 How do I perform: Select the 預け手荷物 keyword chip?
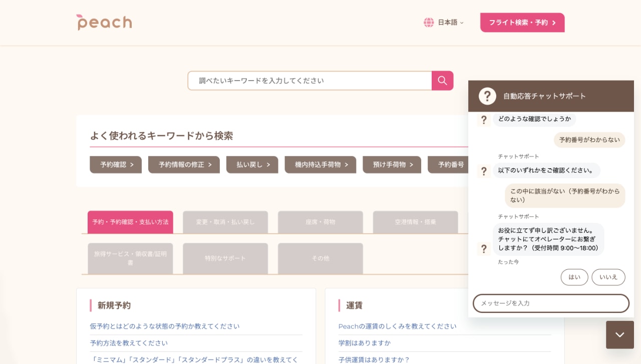click(x=392, y=165)
